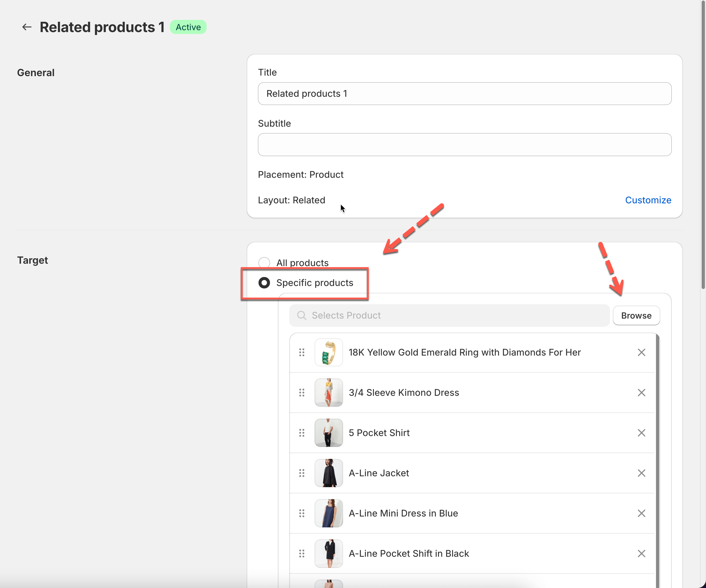Click drag handle for A-Line Jacket row
This screenshot has height=588, width=706.
pyautogui.click(x=301, y=473)
